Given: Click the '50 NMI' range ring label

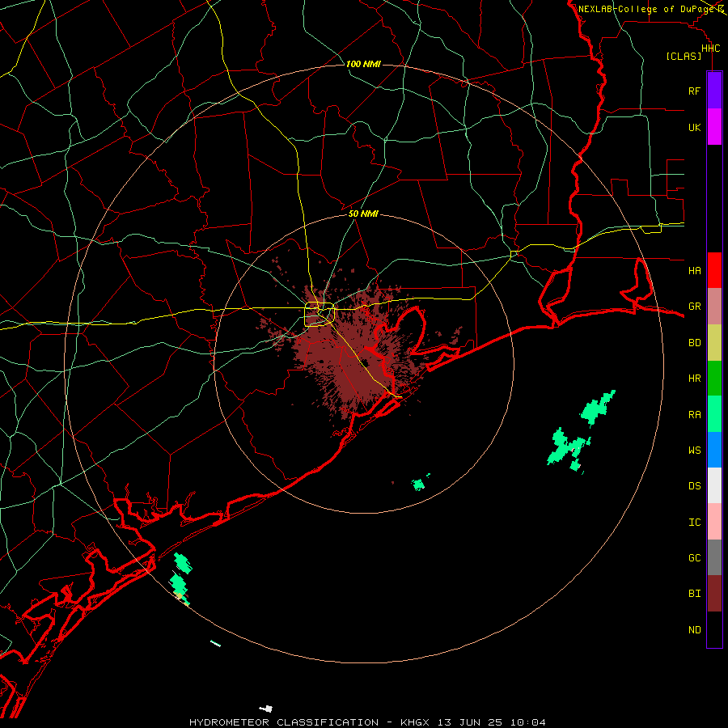Looking at the screenshot, I should click(363, 214).
